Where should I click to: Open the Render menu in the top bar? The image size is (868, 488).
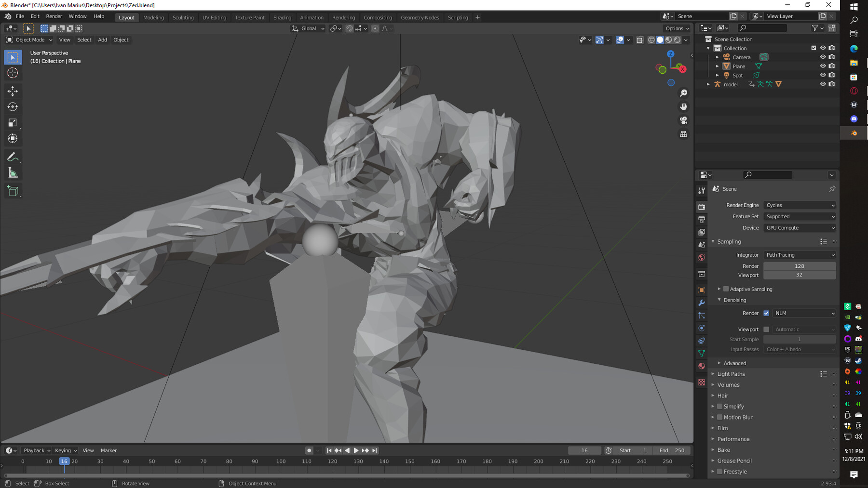[x=54, y=16]
